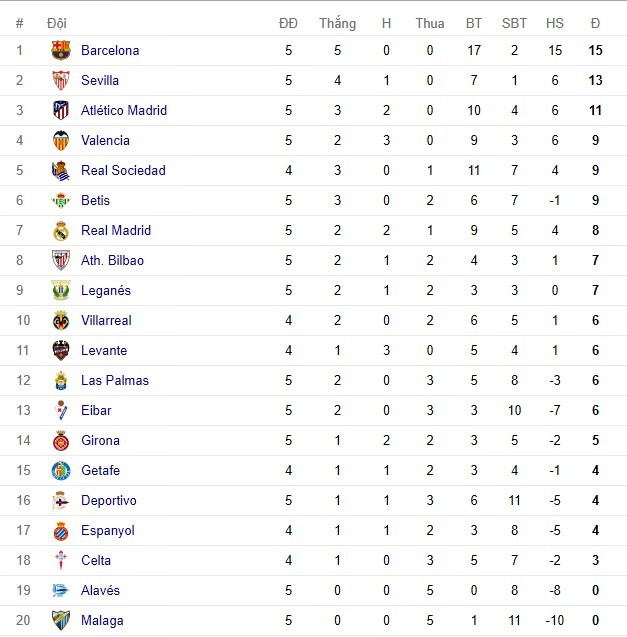Image resolution: width=627 pixels, height=637 pixels.
Task: Select the Deportivo team name link
Action: tap(109, 501)
